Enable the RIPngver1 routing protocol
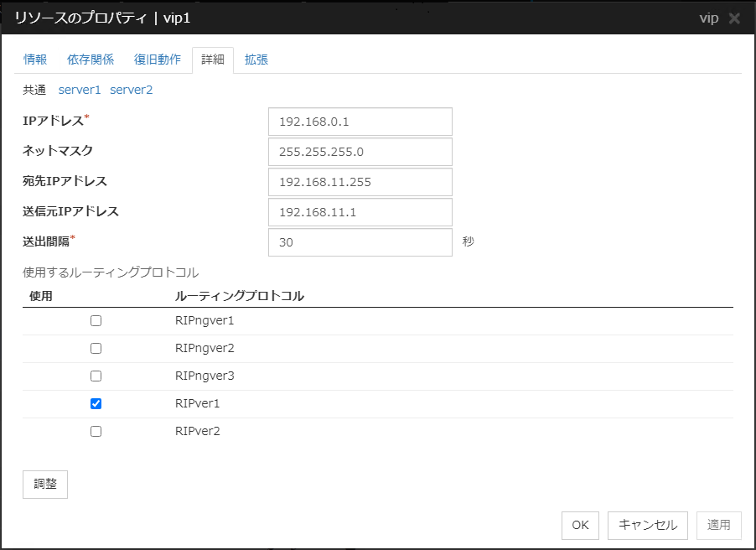 [x=96, y=320]
